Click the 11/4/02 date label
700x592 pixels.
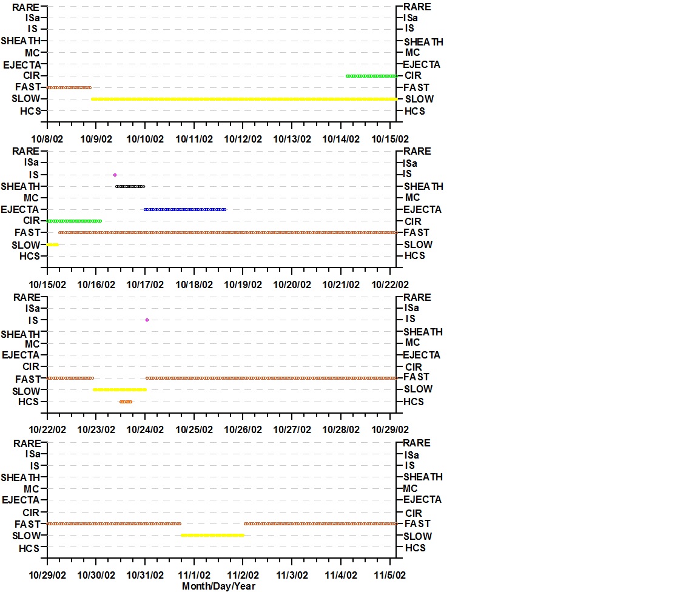341,575
